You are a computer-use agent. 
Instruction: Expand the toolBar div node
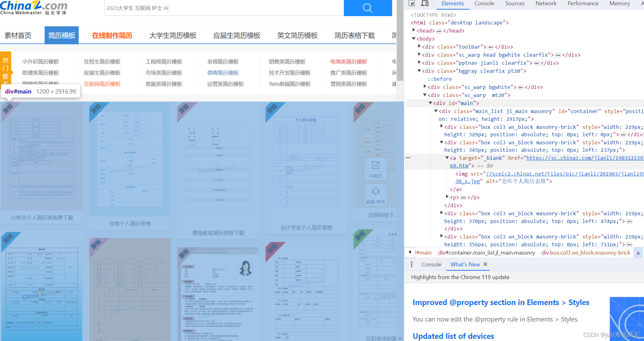[x=419, y=46]
